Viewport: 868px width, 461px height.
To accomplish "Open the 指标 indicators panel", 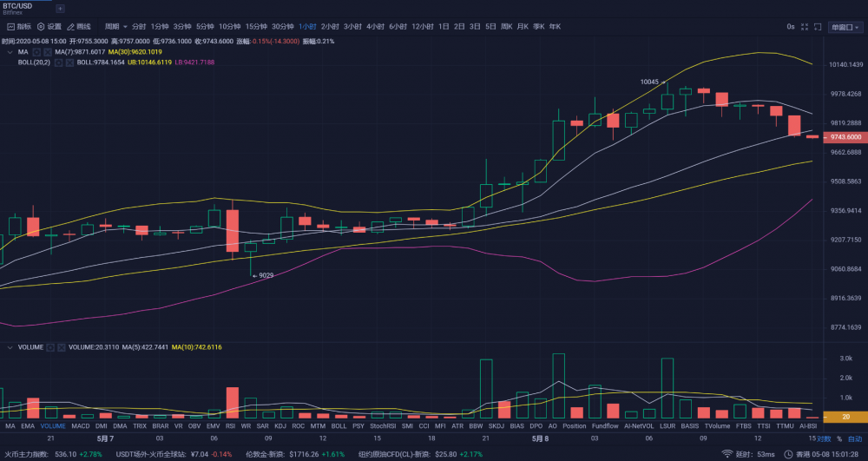I will [18, 27].
